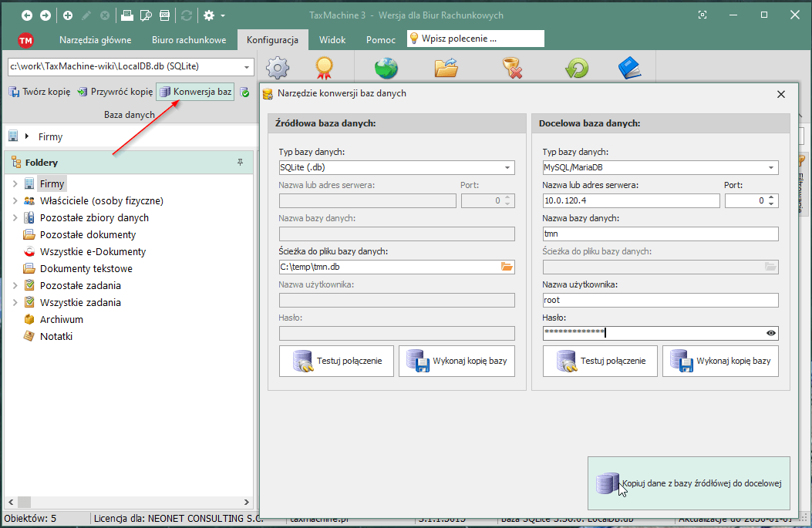The height and width of the screenshot is (528, 812).
Task: Click the PDF export icon in title bar
Action: [164, 15]
